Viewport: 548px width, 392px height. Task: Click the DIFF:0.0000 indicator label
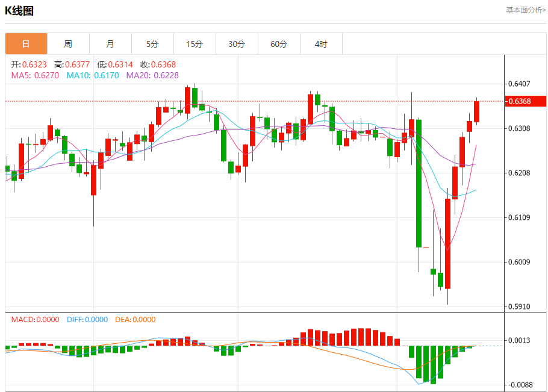point(87,320)
